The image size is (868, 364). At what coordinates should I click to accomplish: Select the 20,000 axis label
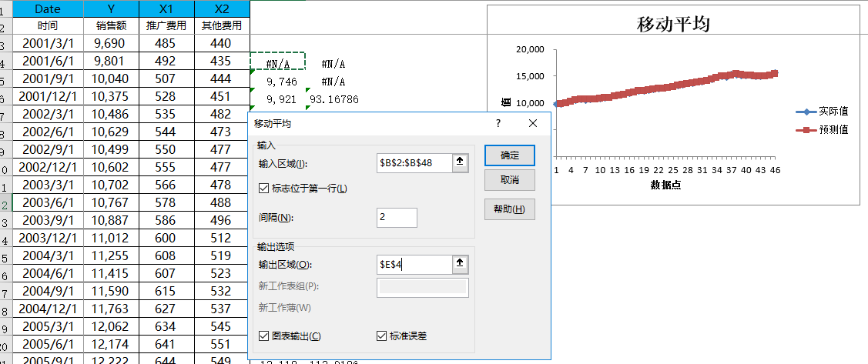(x=530, y=49)
